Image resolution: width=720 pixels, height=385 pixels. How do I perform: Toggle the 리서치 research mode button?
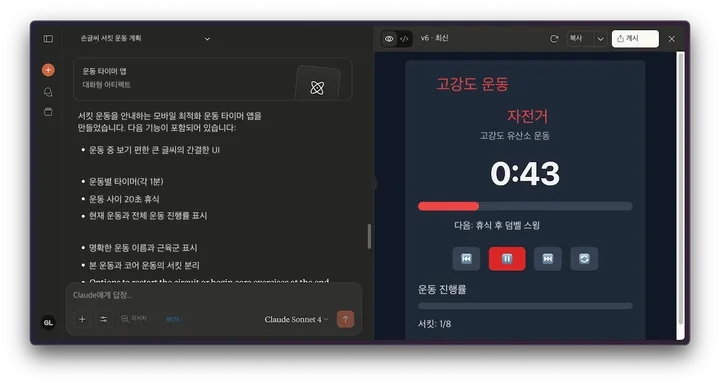pos(134,319)
